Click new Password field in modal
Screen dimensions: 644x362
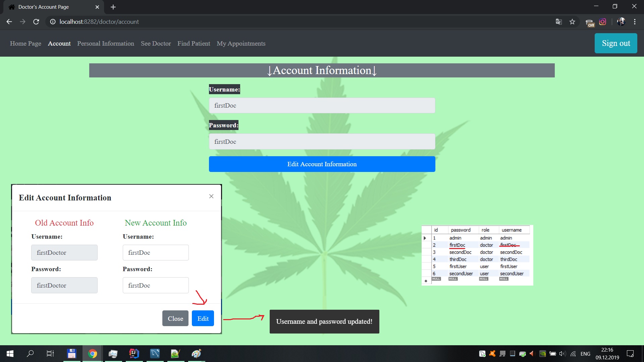pyautogui.click(x=156, y=285)
